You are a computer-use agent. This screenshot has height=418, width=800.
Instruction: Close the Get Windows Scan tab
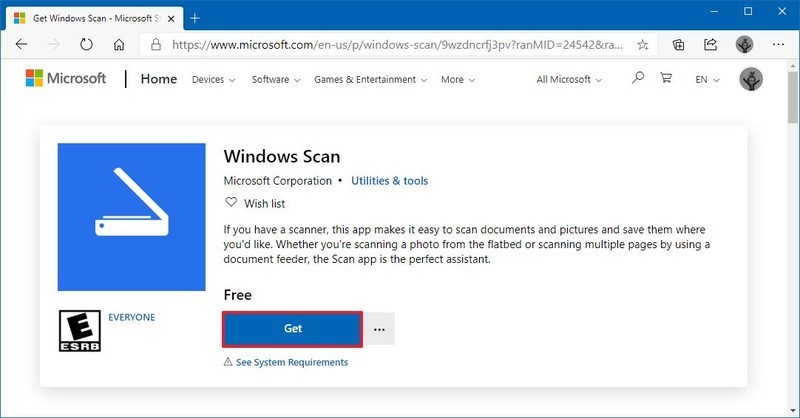click(x=171, y=18)
